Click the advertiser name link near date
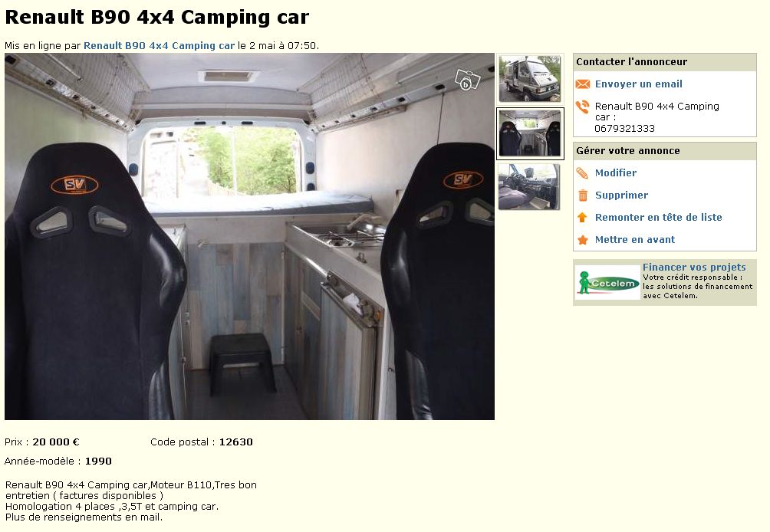The height and width of the screenshot is (532, 770). [159, 46]
